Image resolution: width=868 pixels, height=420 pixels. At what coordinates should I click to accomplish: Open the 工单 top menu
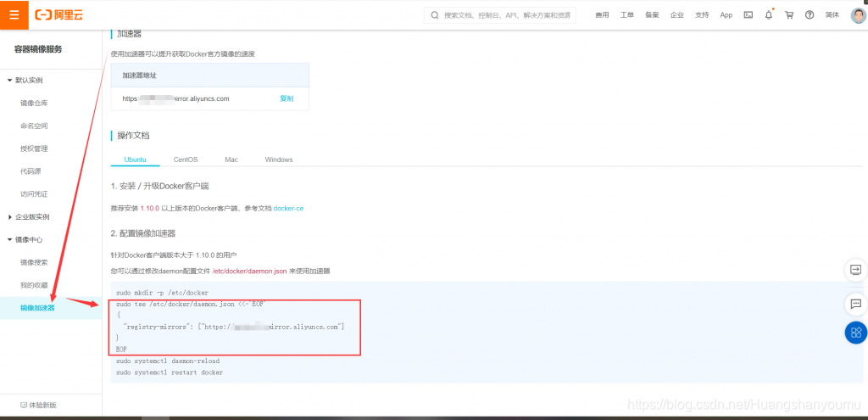tap(626, 15)
